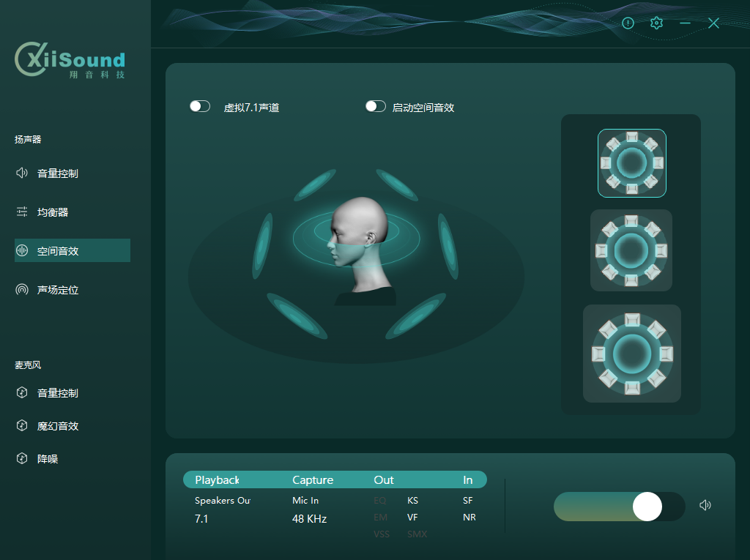This screenshot has width=750, height=560.
Task: Click the microphone volume control icon
Action: coord(22,393)
